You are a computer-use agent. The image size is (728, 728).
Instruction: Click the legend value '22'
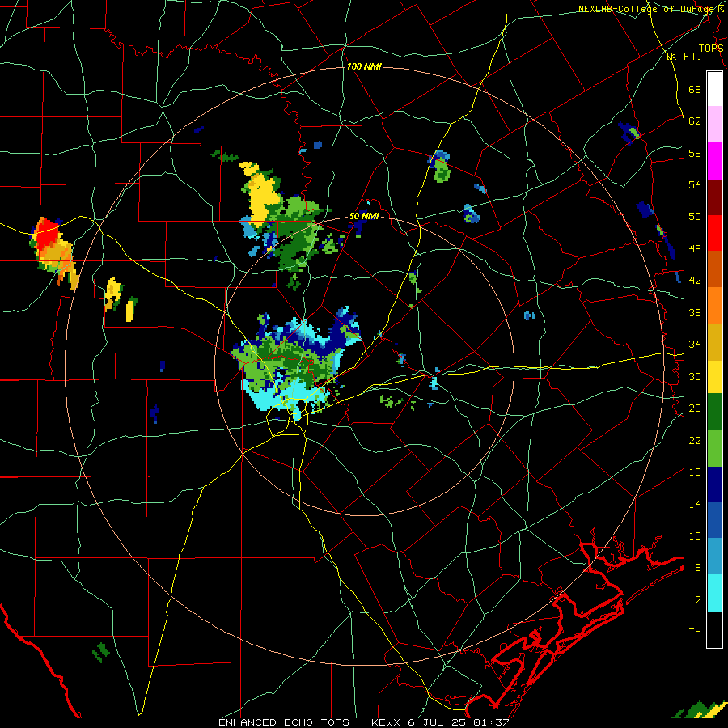tap(695, 440)
